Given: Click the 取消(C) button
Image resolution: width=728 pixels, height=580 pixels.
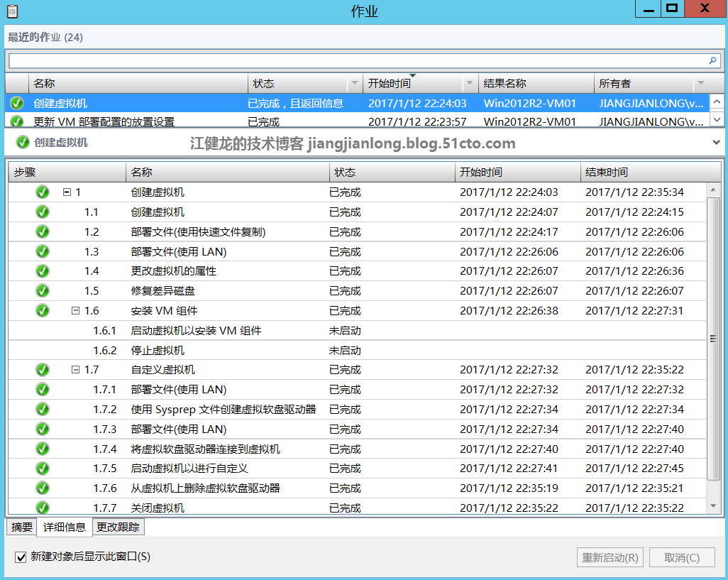Looking at the screenshot, I should (x=682, y=557).
